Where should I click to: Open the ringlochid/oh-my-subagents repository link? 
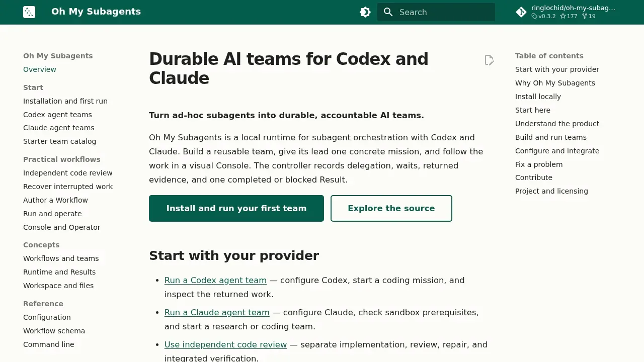tap(568, 12)
